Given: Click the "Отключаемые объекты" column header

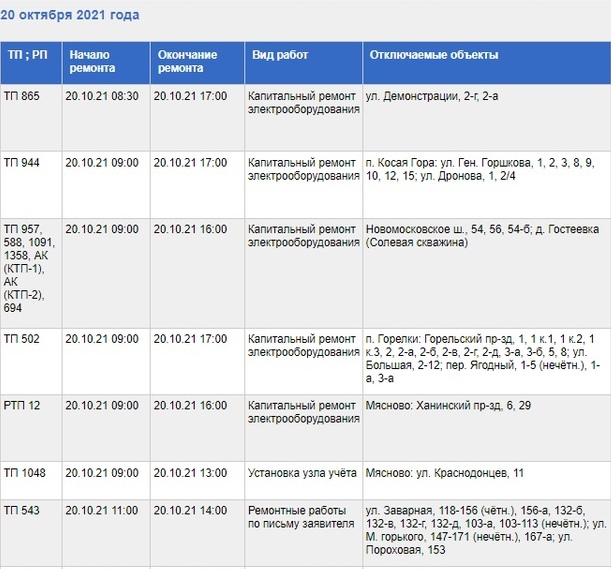Looking at the screenshot, I should tap(433, 55).
